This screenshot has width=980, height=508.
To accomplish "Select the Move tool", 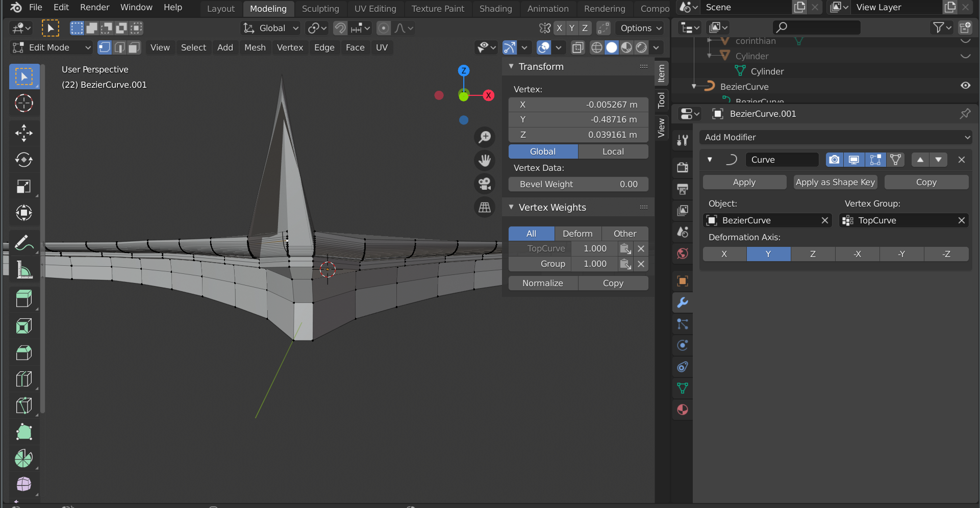I will 24,133.
